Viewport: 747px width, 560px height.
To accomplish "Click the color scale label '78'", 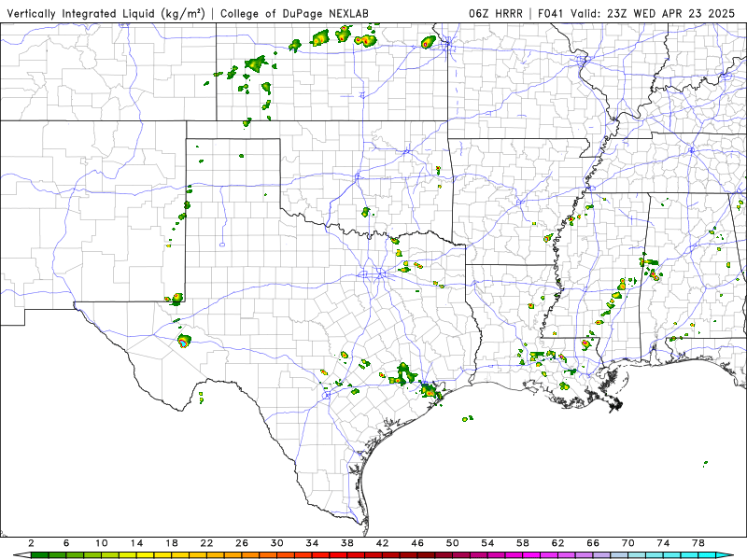I will pyautogui.click(x=698, y=543).
